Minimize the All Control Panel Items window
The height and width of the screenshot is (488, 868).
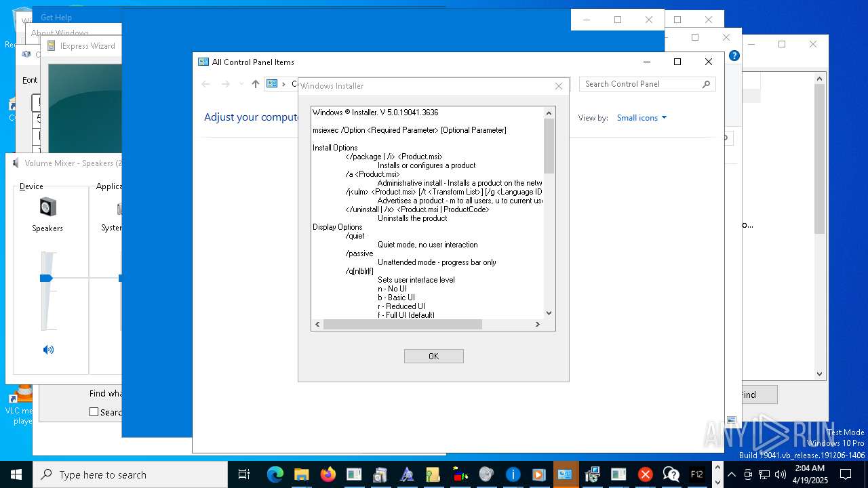coord(646,62)
